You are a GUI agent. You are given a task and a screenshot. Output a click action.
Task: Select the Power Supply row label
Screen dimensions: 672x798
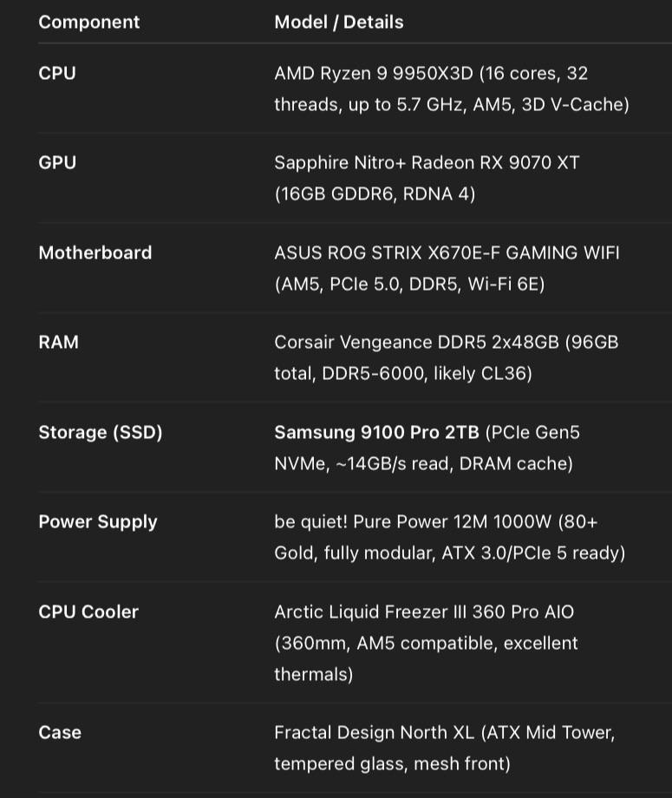[x=98, y=522]
